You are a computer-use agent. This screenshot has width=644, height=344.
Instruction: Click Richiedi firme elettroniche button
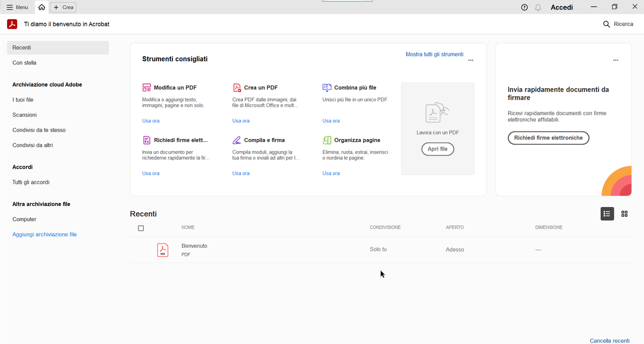[548, 138]
